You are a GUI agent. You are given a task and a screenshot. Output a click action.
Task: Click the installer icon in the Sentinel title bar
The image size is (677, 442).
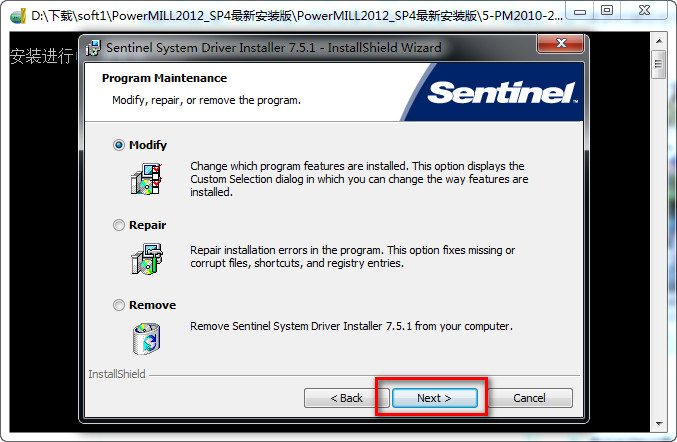pyautogui.click(x=94, y=48)
